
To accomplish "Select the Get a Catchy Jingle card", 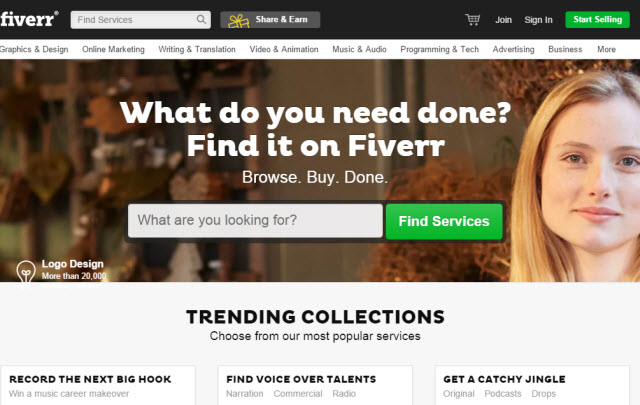I will 532,385.
